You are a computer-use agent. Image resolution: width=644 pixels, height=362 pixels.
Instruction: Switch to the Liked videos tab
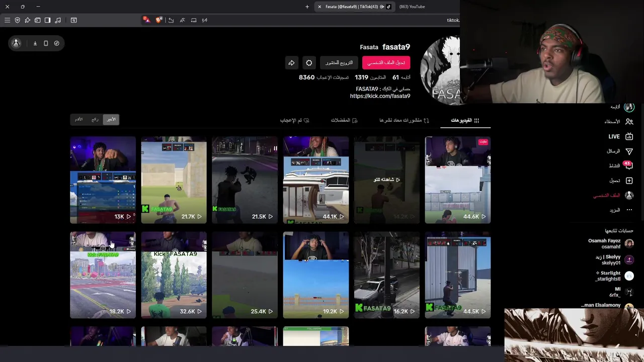(294, 120)
